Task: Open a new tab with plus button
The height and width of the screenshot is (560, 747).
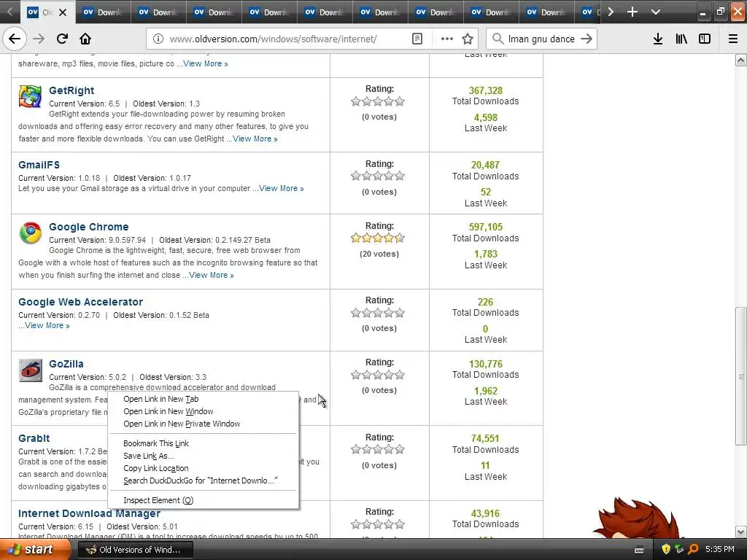Action: [x=632, y=12]
